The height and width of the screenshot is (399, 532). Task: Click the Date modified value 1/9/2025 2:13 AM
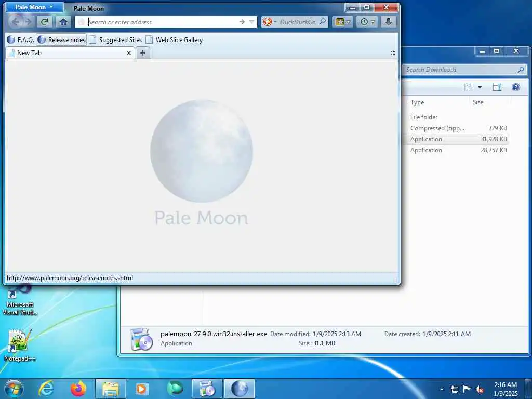coord(337,334)
